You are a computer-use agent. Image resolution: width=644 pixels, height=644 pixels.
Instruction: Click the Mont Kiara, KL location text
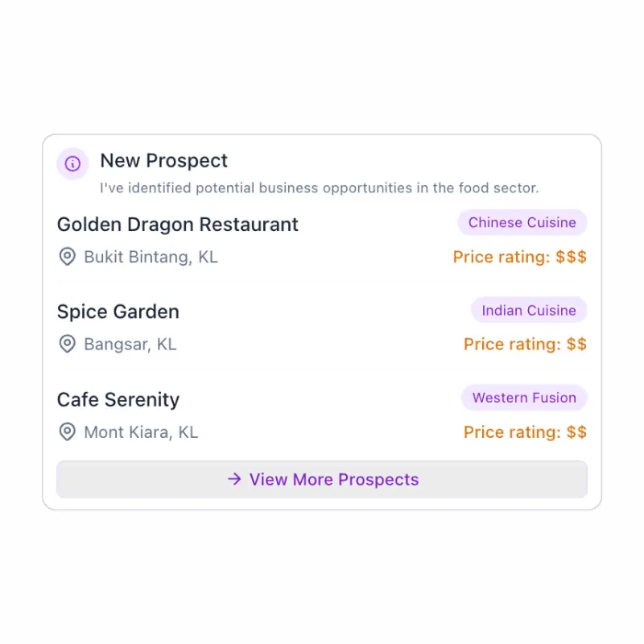(x=141, y=432)
